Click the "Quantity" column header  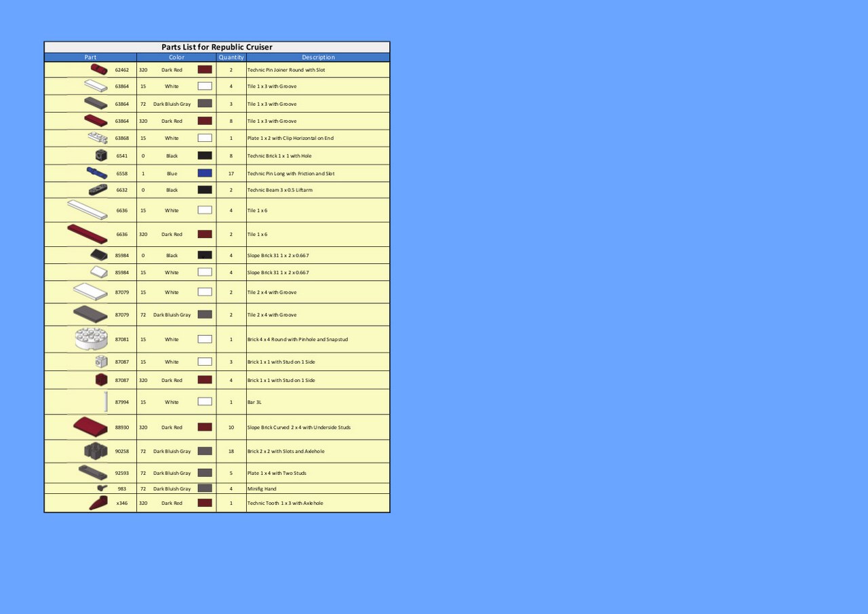(231, 57)
